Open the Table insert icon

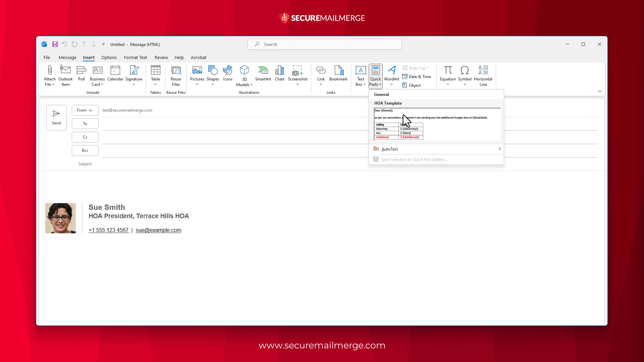(155, 75)
